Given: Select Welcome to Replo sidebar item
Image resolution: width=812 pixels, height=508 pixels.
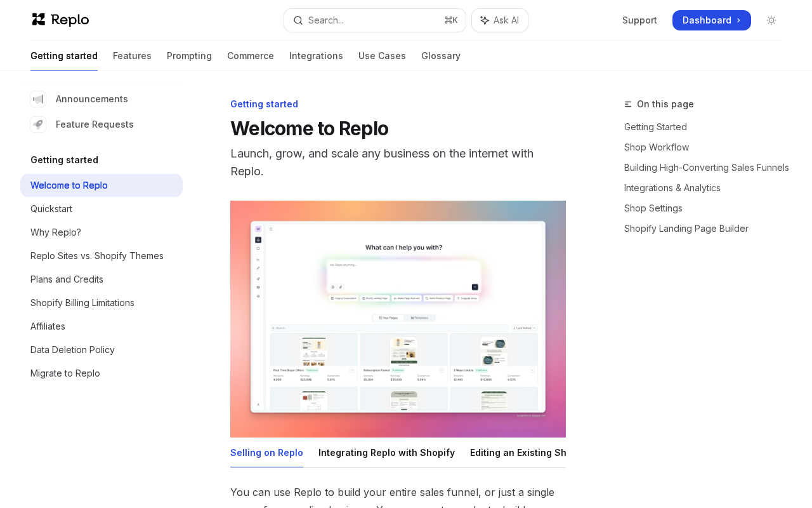Looking at the screenshot, I should point(101,185).
